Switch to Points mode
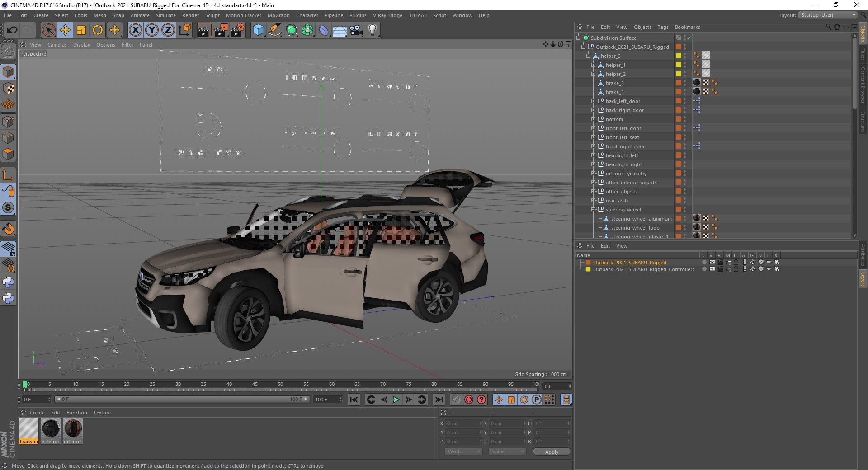868x470 pixels. coord(8,121)
